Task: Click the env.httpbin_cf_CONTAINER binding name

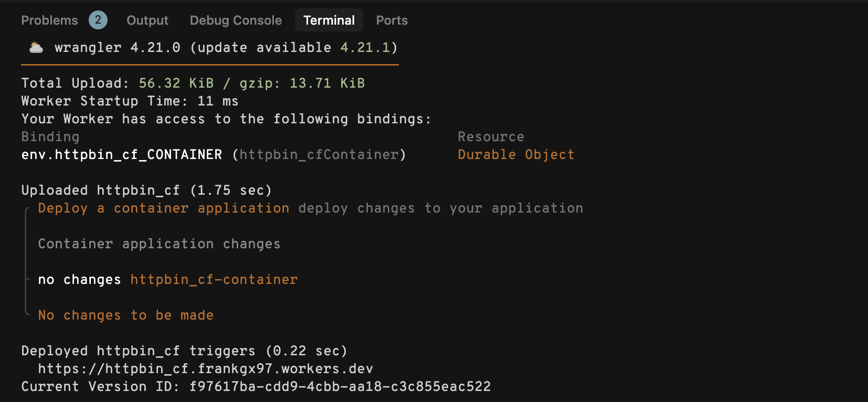Action: (122, 155)
